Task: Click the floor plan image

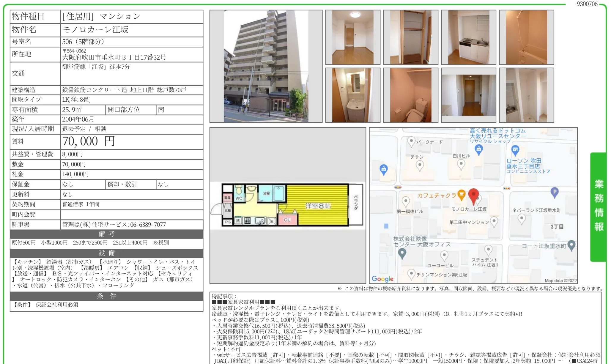Action: coord(287,205)
